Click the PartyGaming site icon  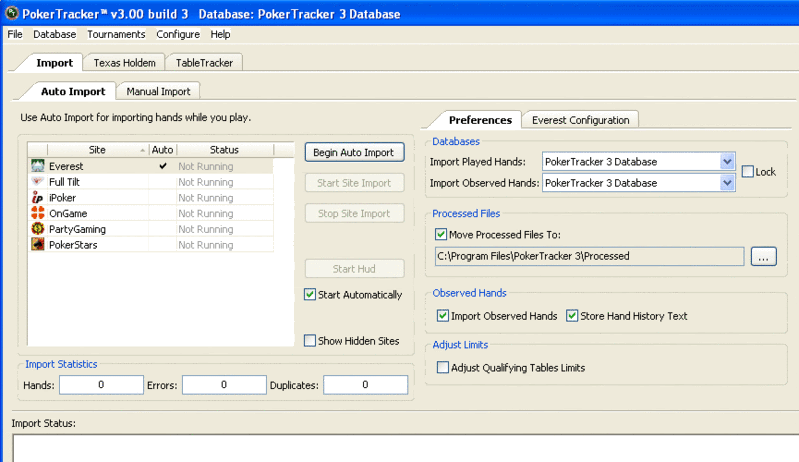[x=38, y=229]
